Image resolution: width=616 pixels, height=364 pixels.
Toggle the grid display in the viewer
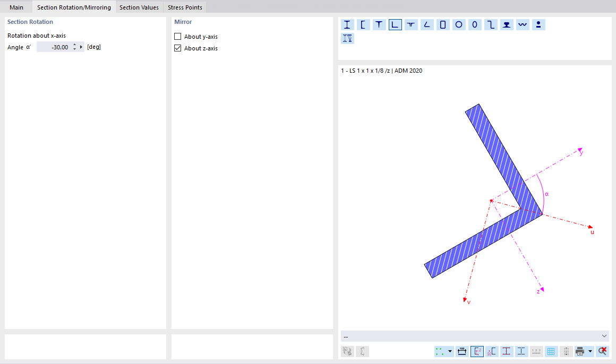click(551, 351)
